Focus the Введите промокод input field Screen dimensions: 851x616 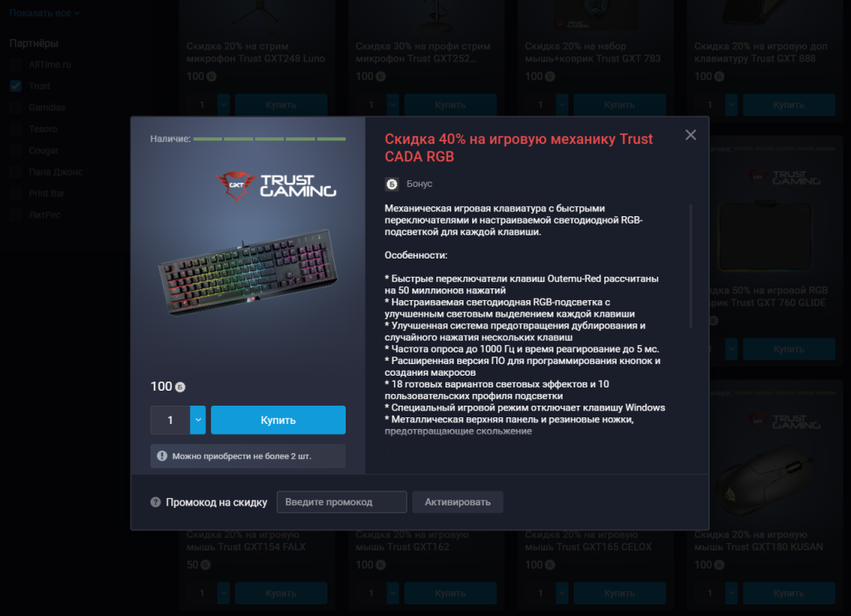[x=342, y=502]
